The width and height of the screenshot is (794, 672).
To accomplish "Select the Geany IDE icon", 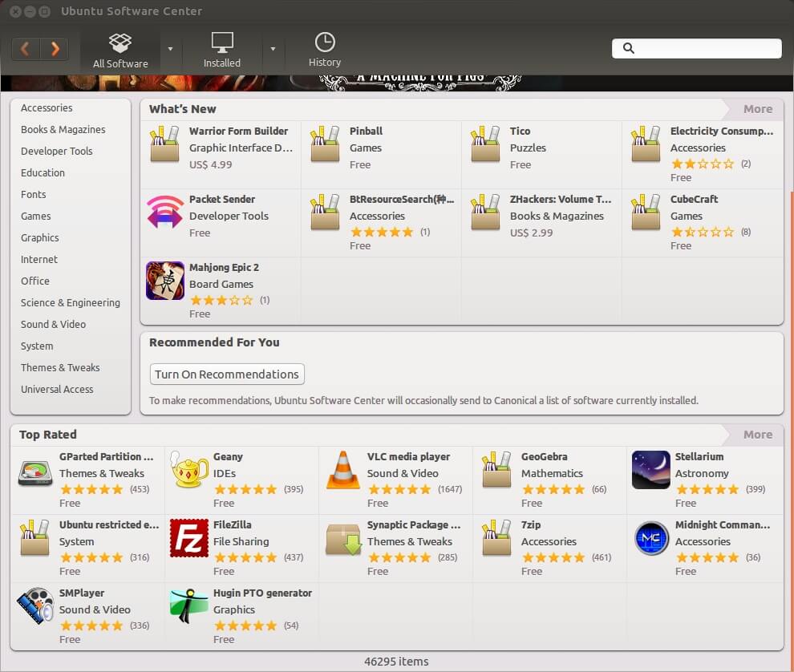I will pos(188,473).
